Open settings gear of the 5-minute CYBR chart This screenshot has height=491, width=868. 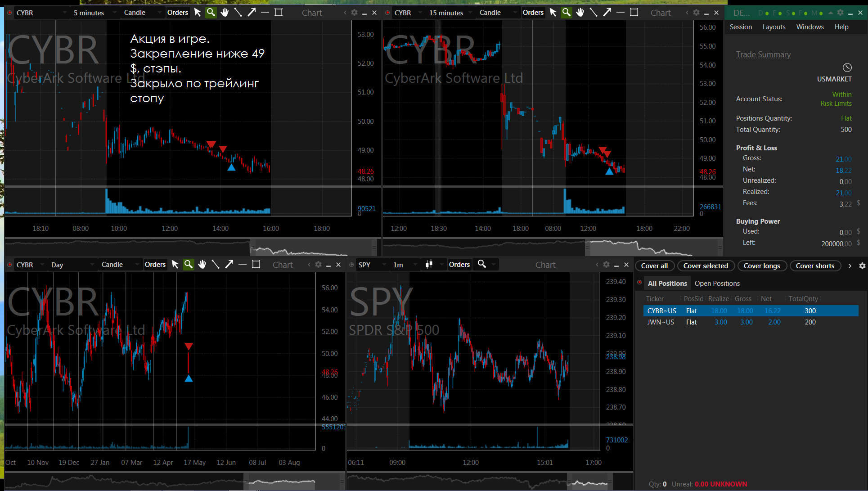(355, 13)
